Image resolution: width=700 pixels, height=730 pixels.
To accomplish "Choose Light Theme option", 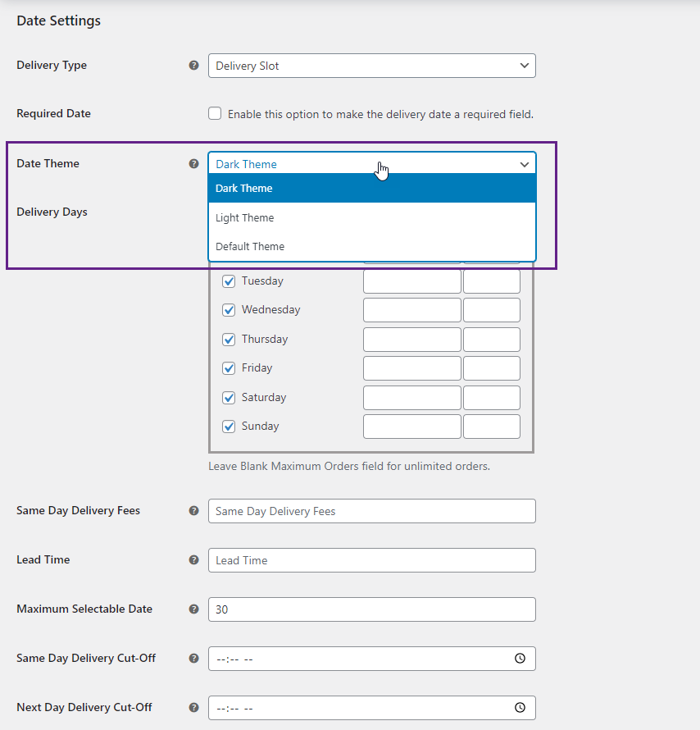I will [371, 217].
